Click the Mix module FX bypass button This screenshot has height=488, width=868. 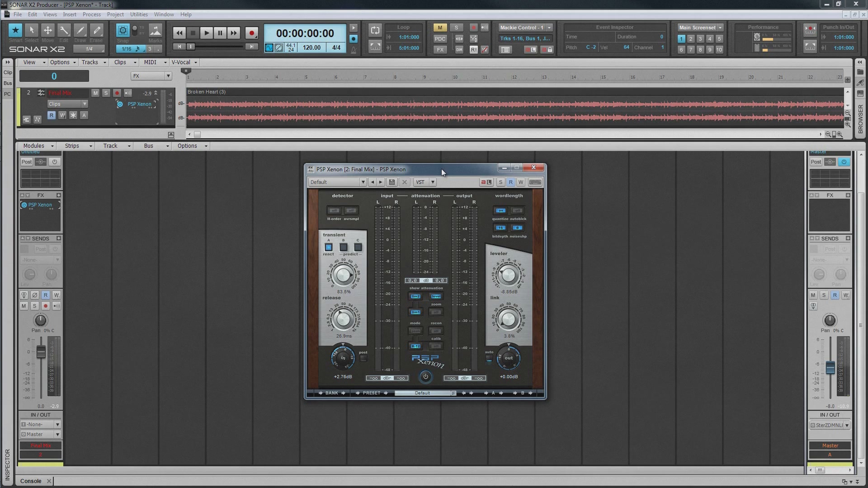[x=440, y=50]
